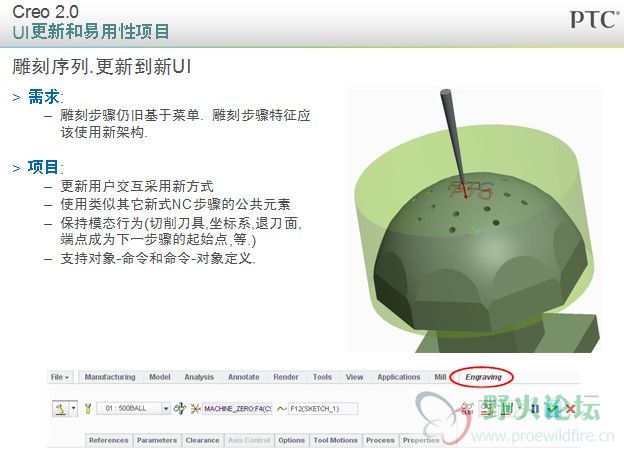Pause the feature with the pause icon
The height and width of the screenshot is (454, 624).
coord(535,409)
